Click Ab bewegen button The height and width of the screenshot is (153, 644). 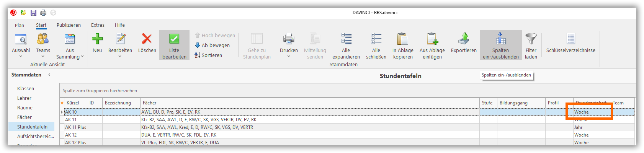[x=213, y=46]
